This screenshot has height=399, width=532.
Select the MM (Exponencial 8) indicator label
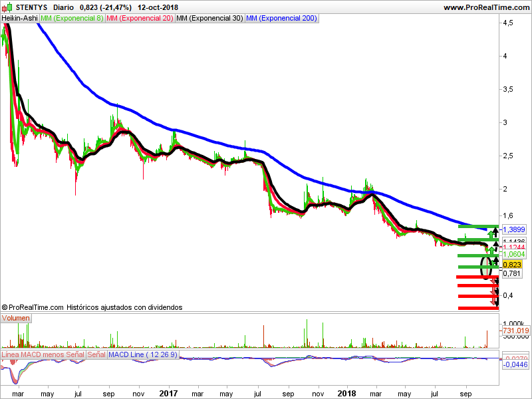[72, 18]
